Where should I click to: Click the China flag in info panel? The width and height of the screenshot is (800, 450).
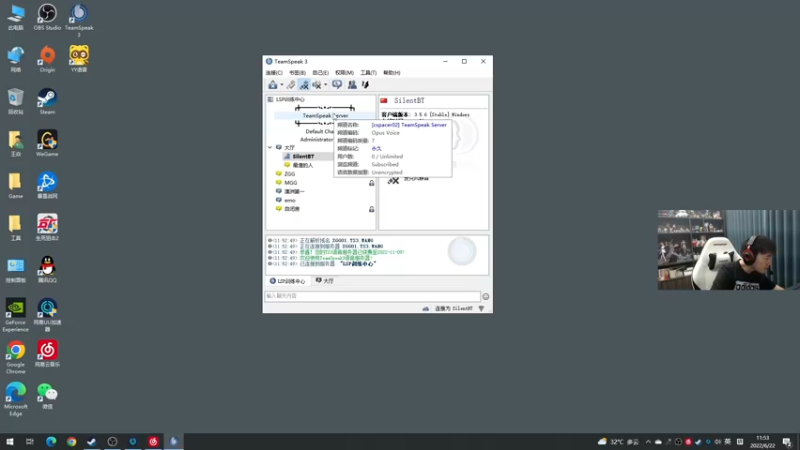384,101
